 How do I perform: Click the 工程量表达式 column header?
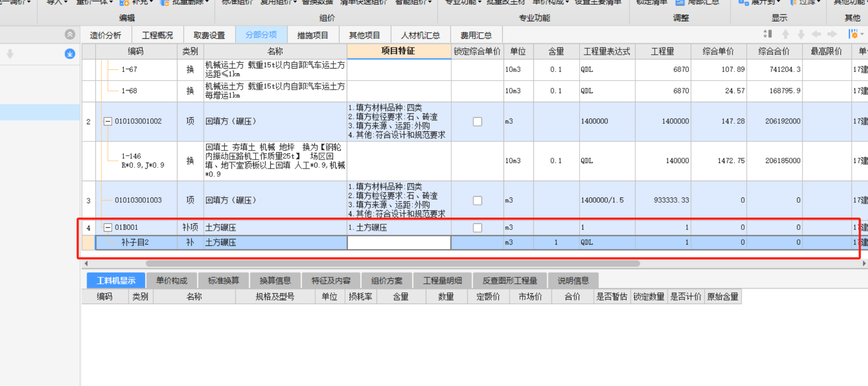(607, 51)
